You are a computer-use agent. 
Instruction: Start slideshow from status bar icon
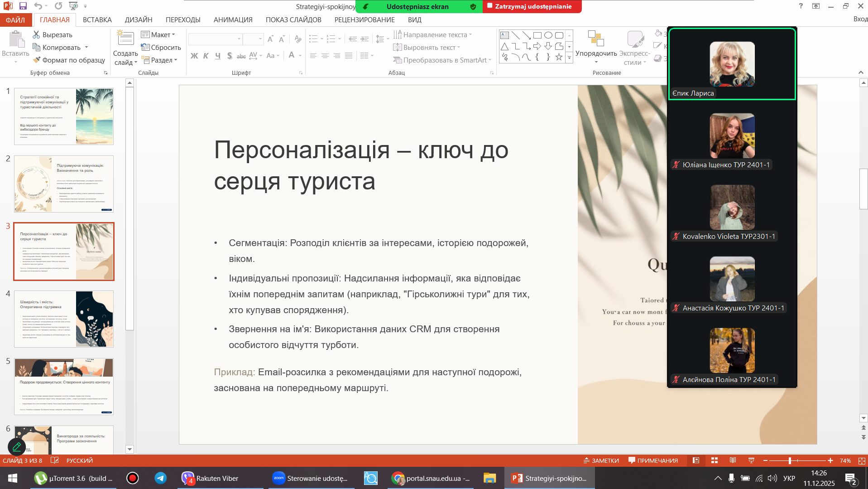pos(751,460)
